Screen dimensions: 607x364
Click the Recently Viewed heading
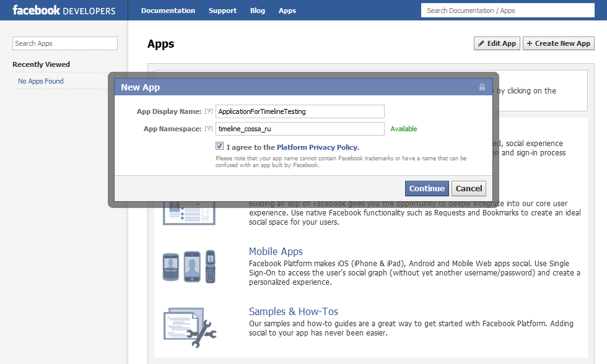click(41, 64)
